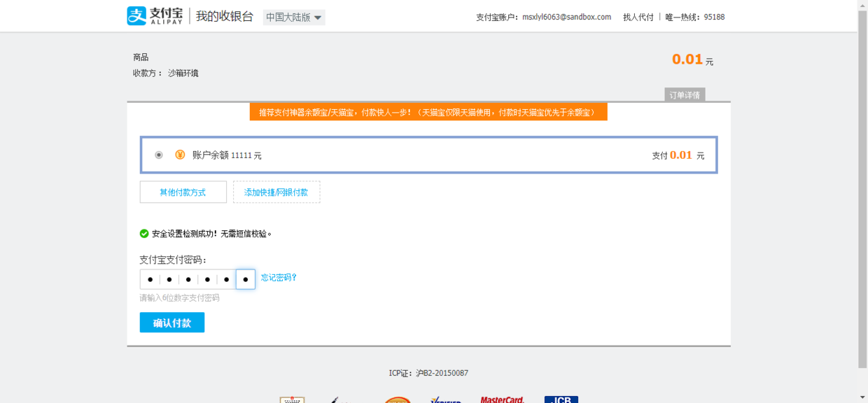Image resolution: width=868 pixels, height=403 pixels.
Task: Click the 收款方： 沙箱环境 text
Action: pos(166,73)
